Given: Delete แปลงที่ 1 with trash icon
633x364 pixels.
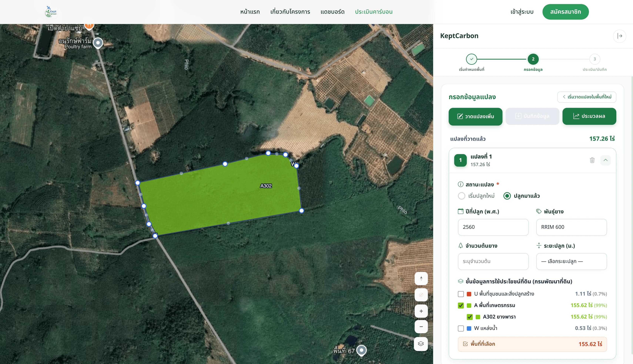Looking at the screenshot, I should pos(592,160).
